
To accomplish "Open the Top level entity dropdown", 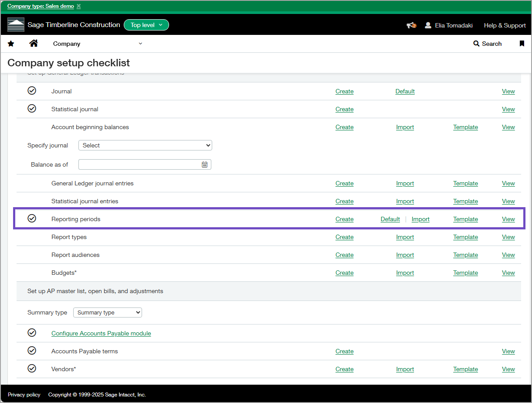I will pyautogui.click(x=146, y=25).
